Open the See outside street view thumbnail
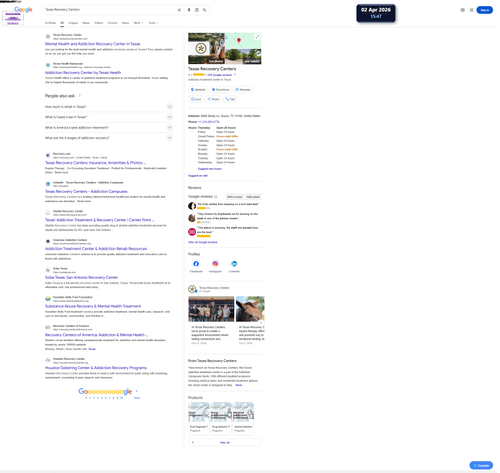Image resolution: width=500 pixels, height=473 pixels. pos(243,56)
